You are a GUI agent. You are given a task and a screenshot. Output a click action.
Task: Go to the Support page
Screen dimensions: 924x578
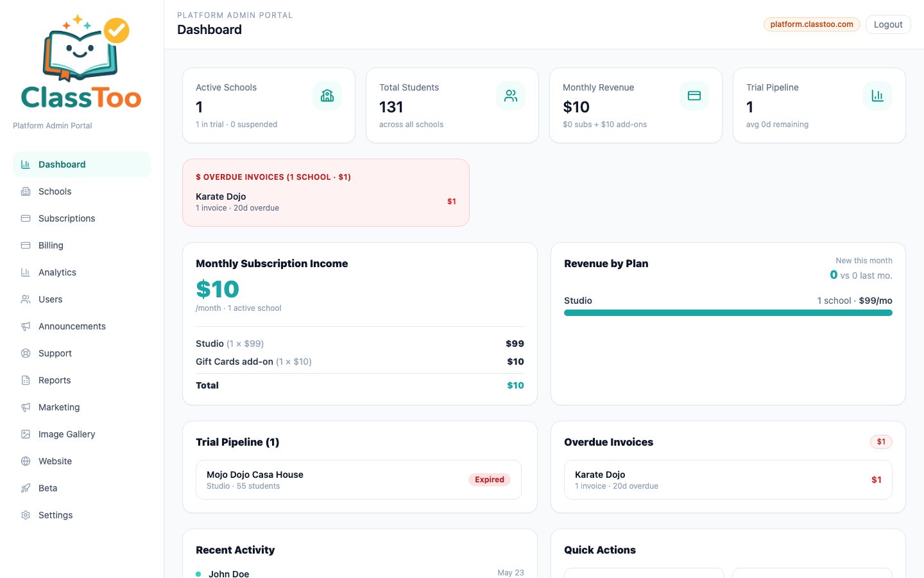pyautogui.click(x=81, y=353)
